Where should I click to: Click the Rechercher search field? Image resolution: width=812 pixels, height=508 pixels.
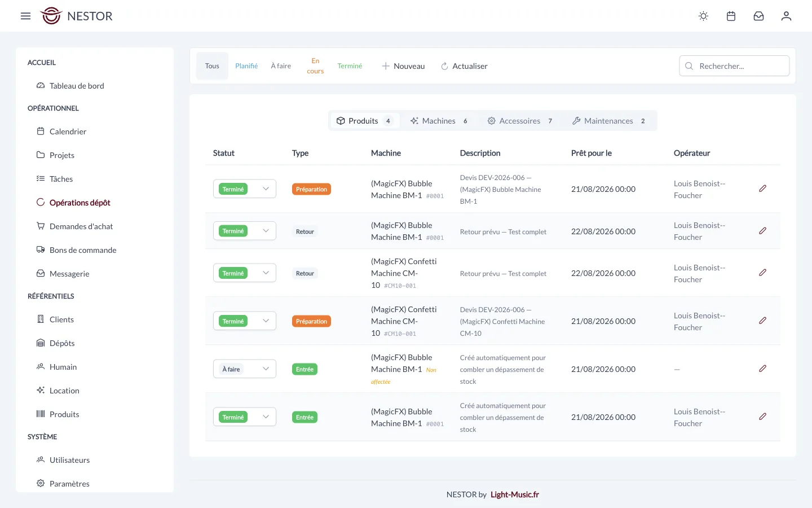coord(734,66)
